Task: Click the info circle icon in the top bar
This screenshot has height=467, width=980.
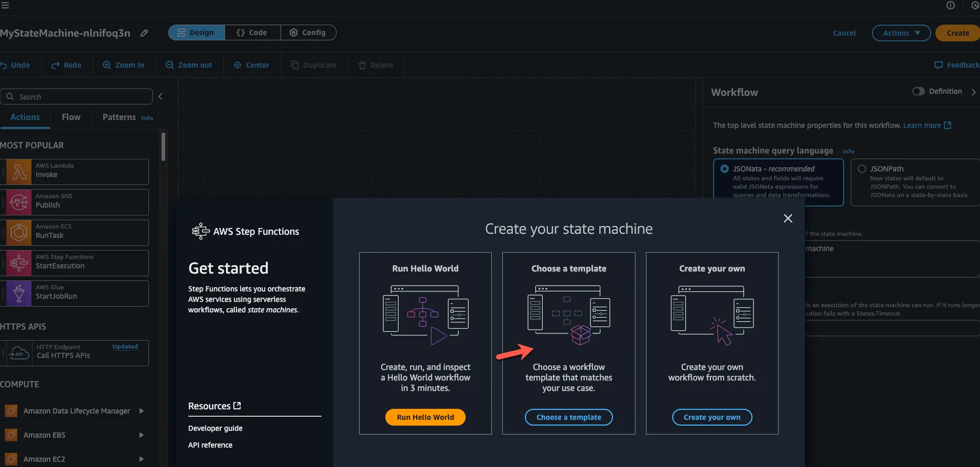Action: (951, 5)
